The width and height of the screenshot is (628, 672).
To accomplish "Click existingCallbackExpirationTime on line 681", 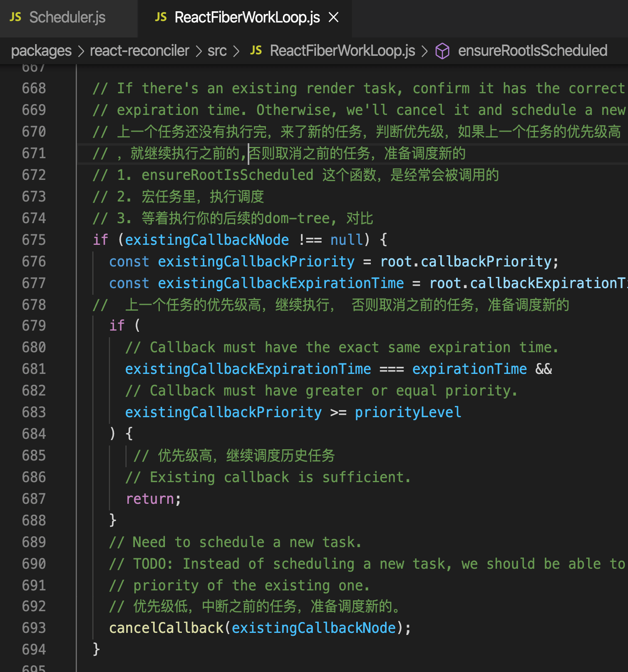I will [248, 369].
